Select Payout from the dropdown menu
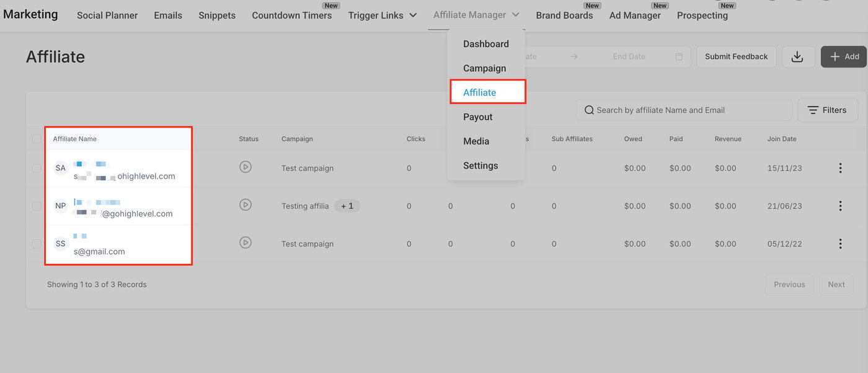868x373 pixels. point(477,117)
